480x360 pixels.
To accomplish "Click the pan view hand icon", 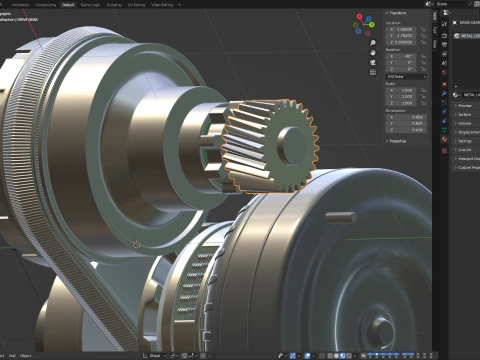I will pos(373,53).
